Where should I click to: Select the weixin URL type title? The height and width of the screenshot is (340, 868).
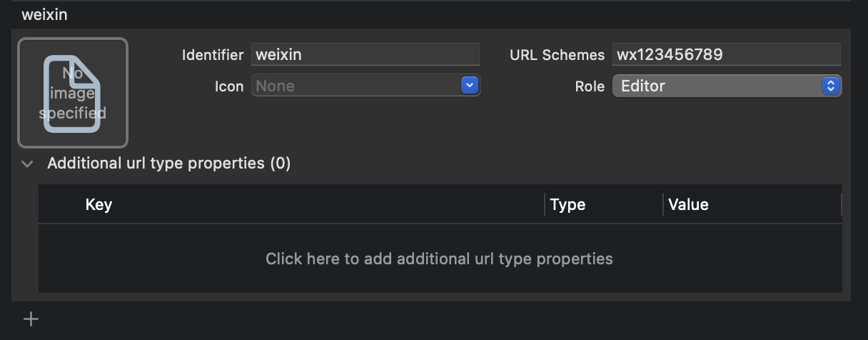pos(45,14)
